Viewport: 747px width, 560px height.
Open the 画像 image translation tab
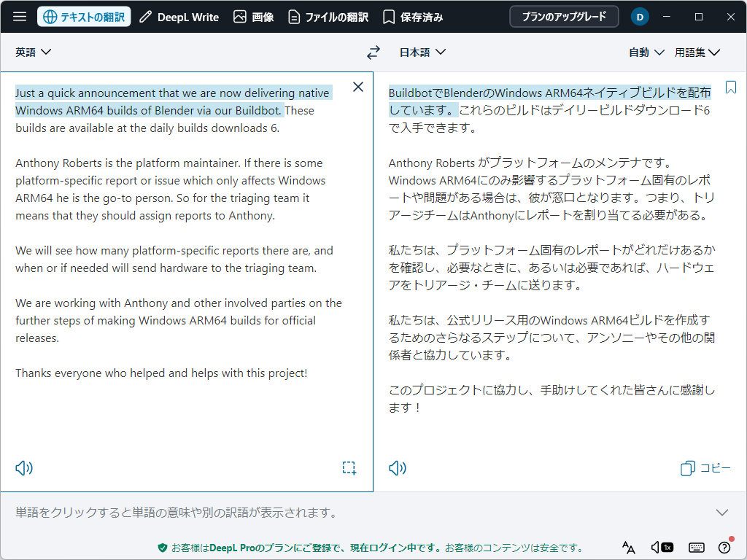[253, 16]
